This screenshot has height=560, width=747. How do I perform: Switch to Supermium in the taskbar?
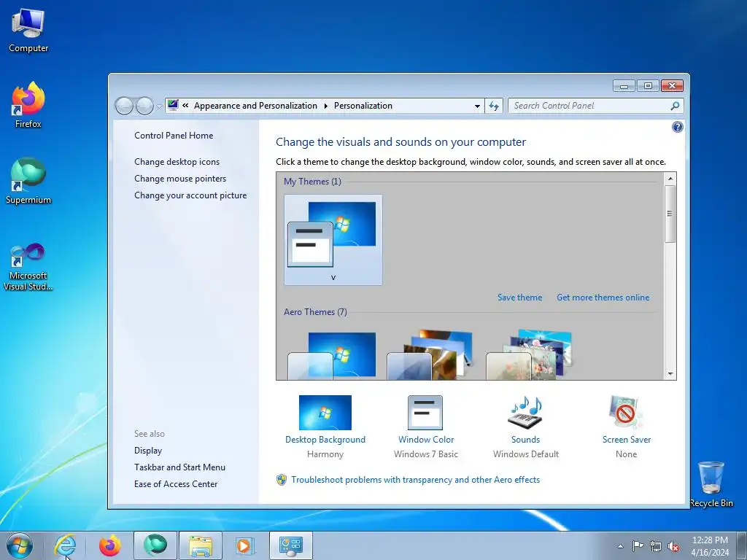[x=155, y=545]
